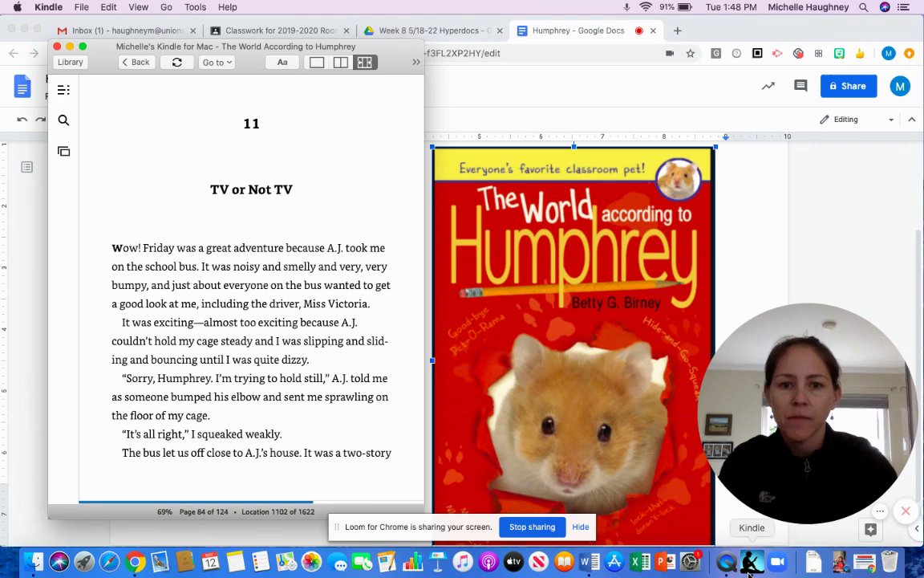
Task: Close the Loom camera bubble with the X
Action: pyautogui.click(x=906, y=511)
